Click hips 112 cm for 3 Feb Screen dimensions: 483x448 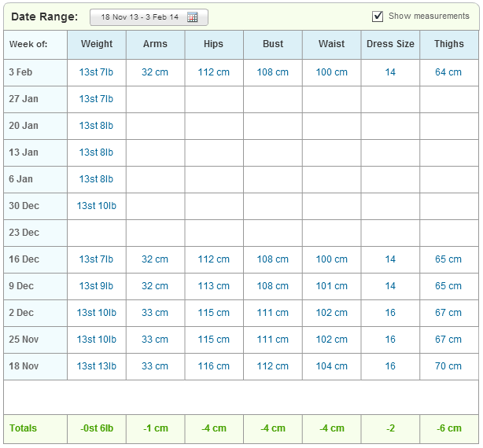(214, 72)
